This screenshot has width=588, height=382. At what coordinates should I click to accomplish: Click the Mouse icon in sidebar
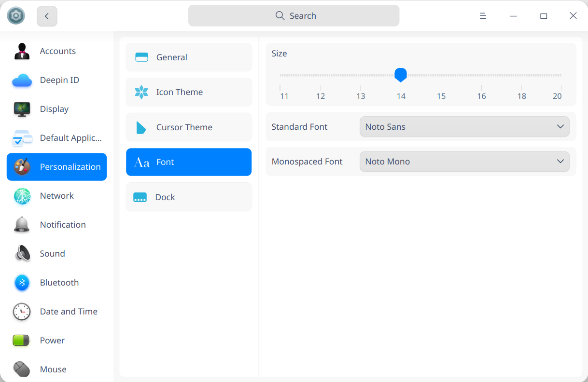[x=22, y=369]
